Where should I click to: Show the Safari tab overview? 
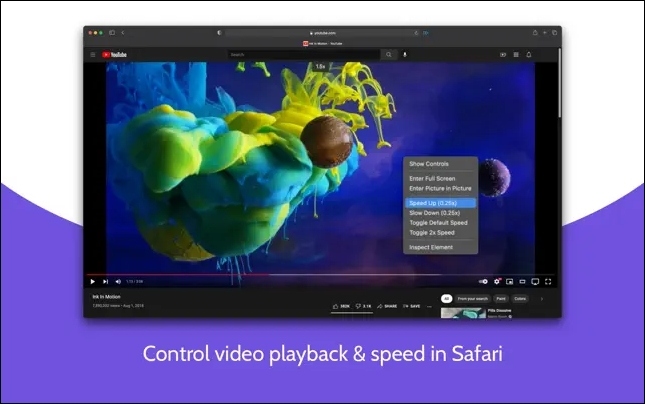tap(555, 33)
